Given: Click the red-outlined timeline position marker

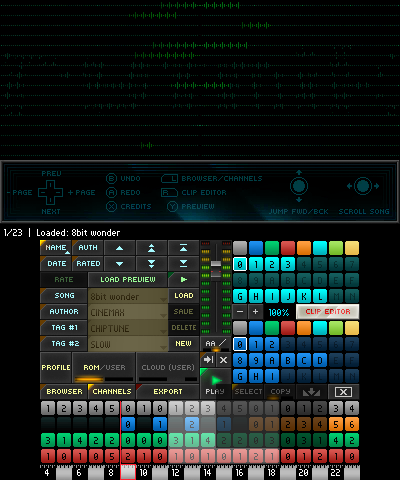Looking at the screenshot, I should (x=128, y=472).
